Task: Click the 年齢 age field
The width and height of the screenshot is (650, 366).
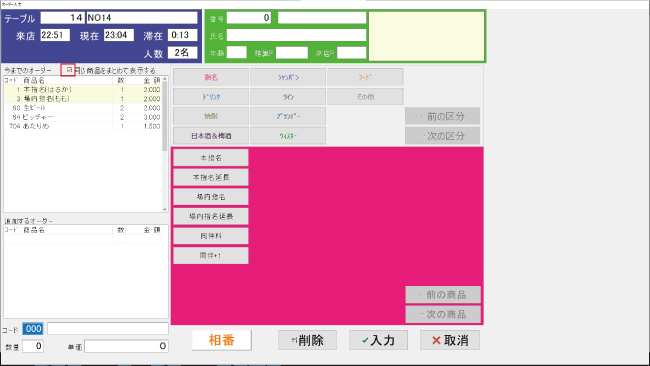Action: [x=237, y=53]
